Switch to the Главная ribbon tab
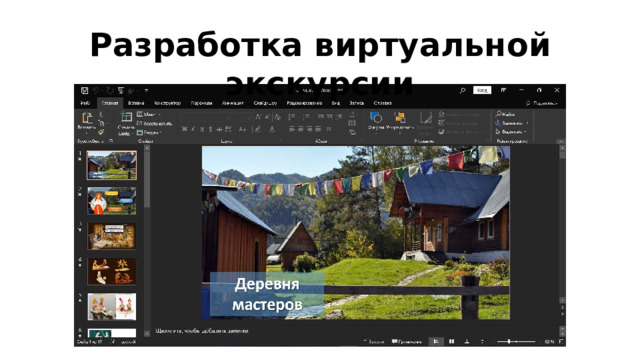This screenshot has width=640, height=360. [110, 103]
